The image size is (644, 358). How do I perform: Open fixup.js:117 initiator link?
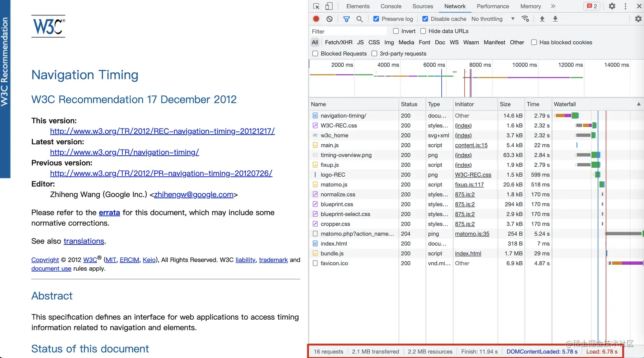point(469,184)
